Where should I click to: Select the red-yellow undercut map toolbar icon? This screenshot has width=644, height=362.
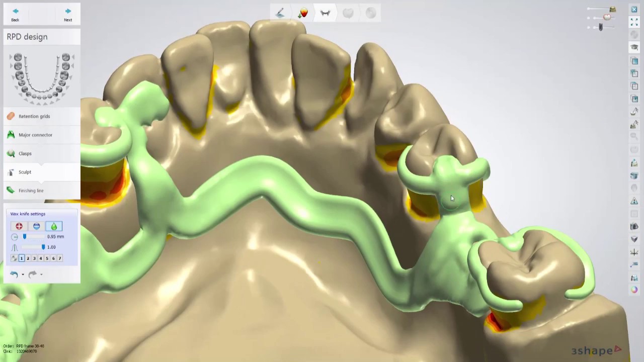(x=303, y=13)
